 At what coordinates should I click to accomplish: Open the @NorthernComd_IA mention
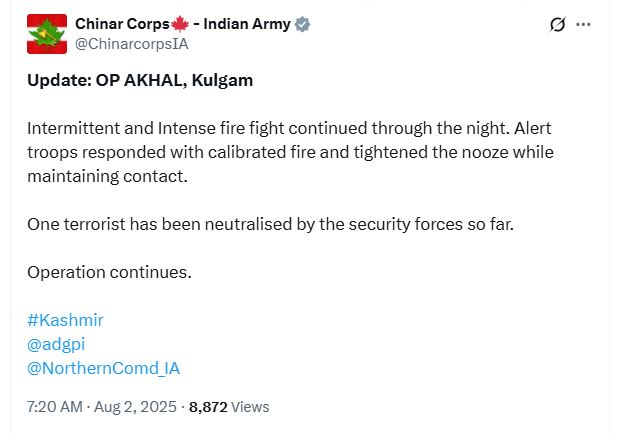click(x=103, y=368)
